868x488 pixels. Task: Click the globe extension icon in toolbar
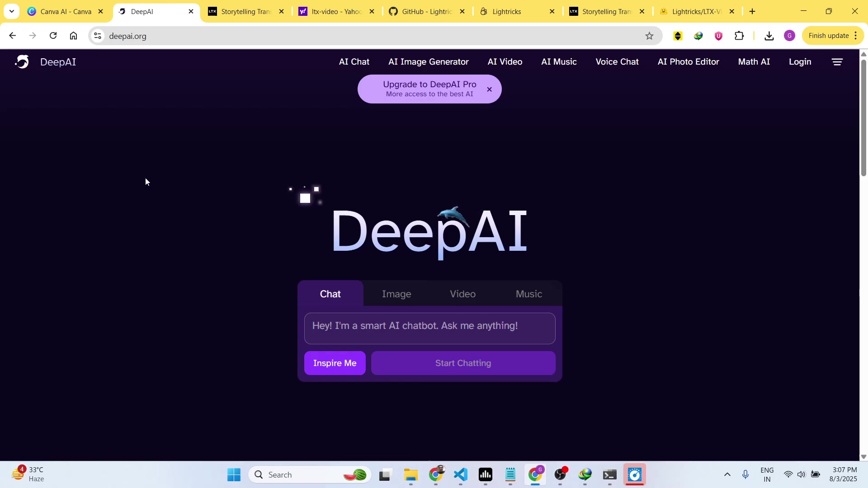coord(698,36)
